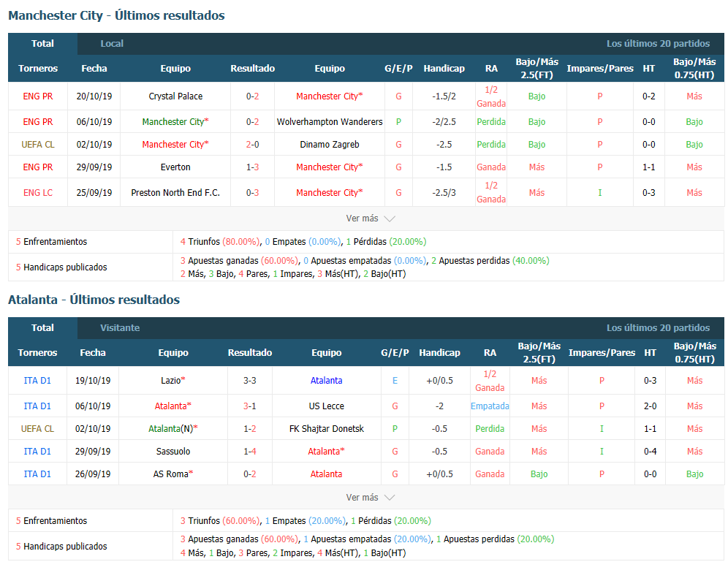The height and width of the screenshot is (570, 728).
Task: Click 4 Triunfos (80.00%) summary text
Action: (x=221, y=241)
